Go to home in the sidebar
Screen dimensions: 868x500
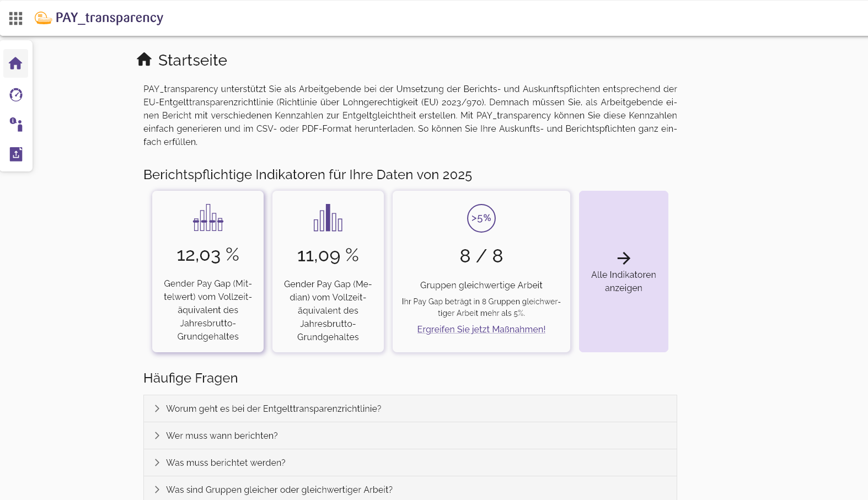[15, 63]
